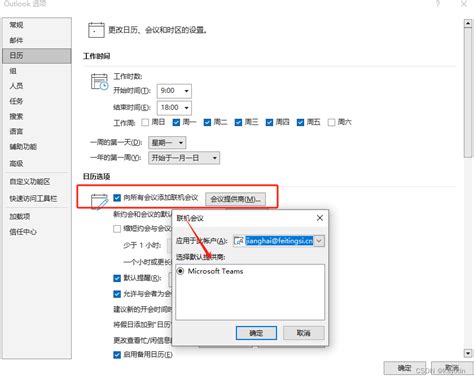This screenshot has width=474, height=380.
Task: Click the scrollbar up arrow
Action: [x=468, y=23]
